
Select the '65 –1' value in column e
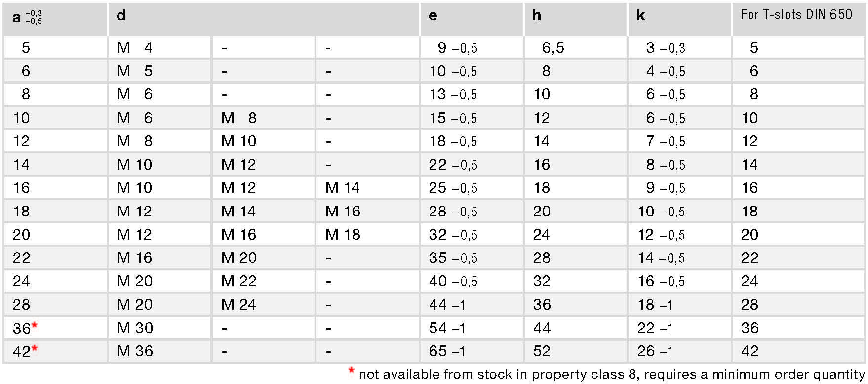pyautogui.click(x=447, y=351)
